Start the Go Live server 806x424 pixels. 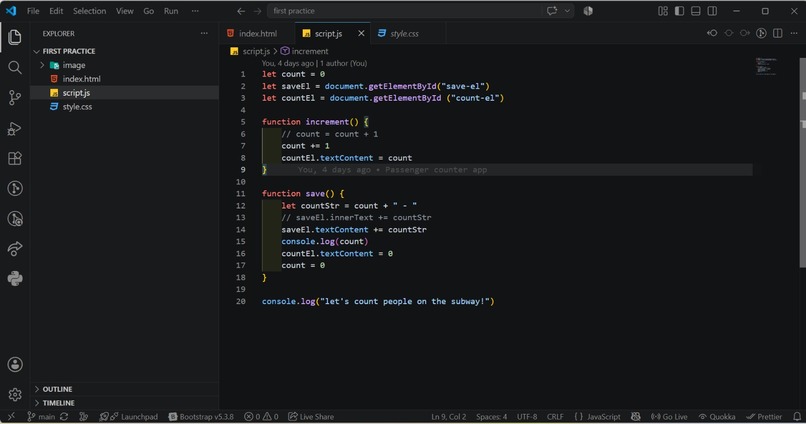[x=669, y=417]
